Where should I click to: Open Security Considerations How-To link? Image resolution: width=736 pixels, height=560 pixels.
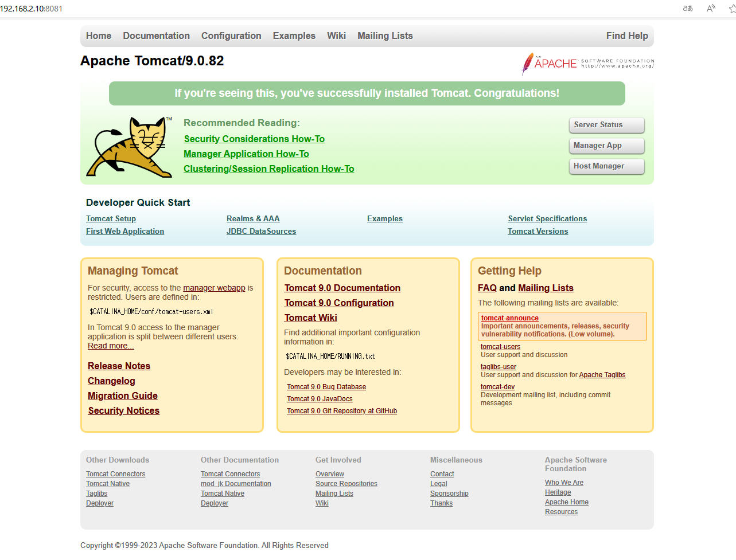click(254, 139)
